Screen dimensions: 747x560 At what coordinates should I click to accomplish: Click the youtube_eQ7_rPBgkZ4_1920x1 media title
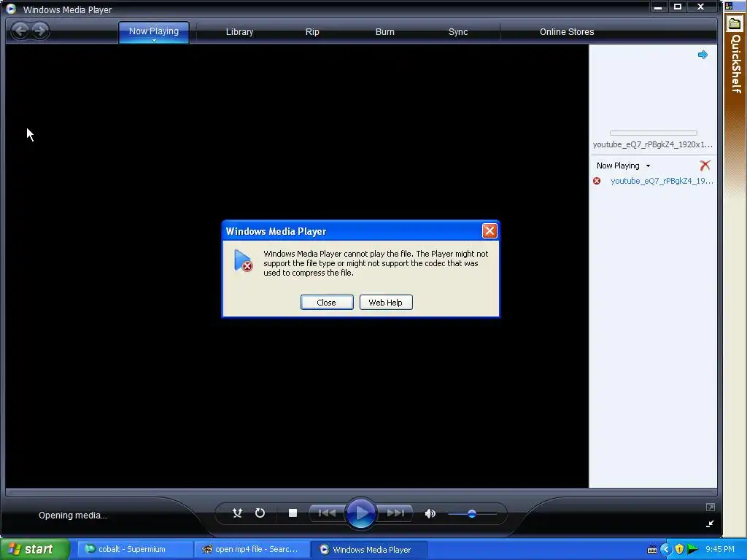653,144
